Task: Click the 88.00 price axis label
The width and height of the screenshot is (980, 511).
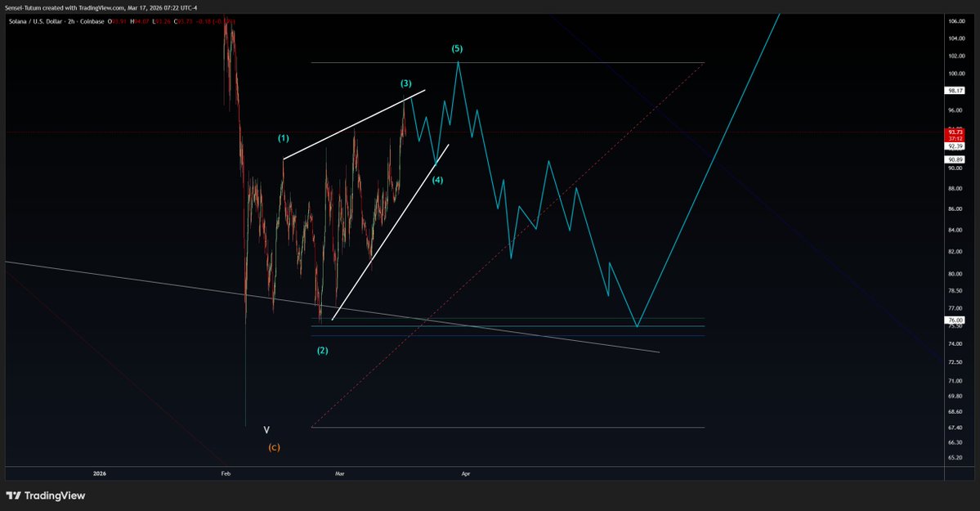Action: (956, 189)
